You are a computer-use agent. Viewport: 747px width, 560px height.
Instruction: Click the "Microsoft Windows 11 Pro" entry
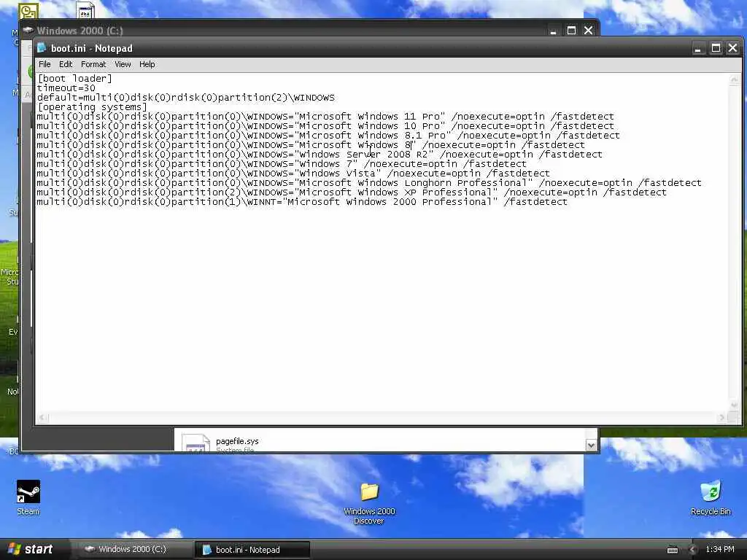pyautogui.click(x=325, y=117)
